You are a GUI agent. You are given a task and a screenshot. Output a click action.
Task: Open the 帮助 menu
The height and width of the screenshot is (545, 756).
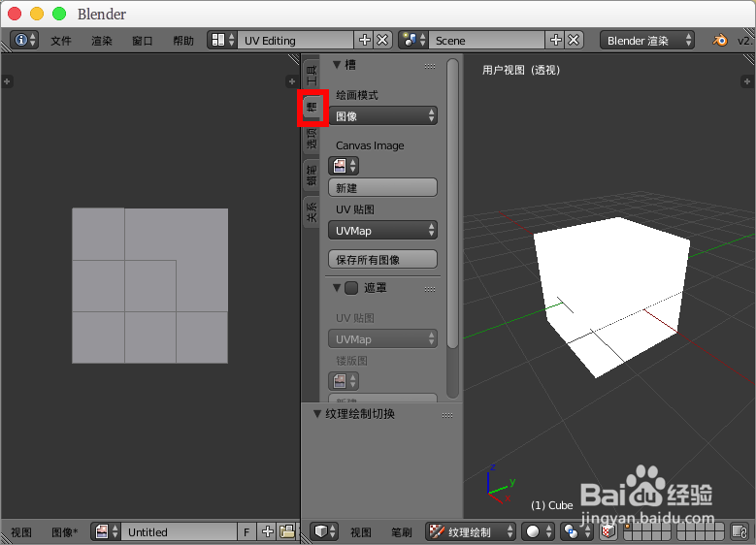point(183,41)
